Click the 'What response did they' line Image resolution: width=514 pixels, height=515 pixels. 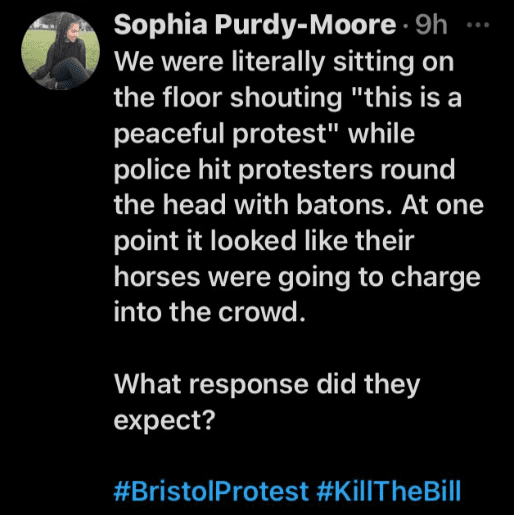coord(267,385)
